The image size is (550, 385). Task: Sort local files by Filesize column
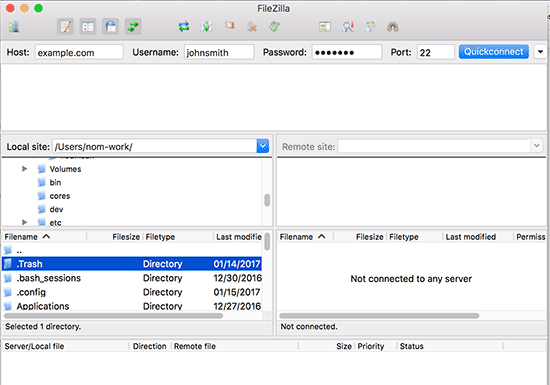click(x=126, y=237)
